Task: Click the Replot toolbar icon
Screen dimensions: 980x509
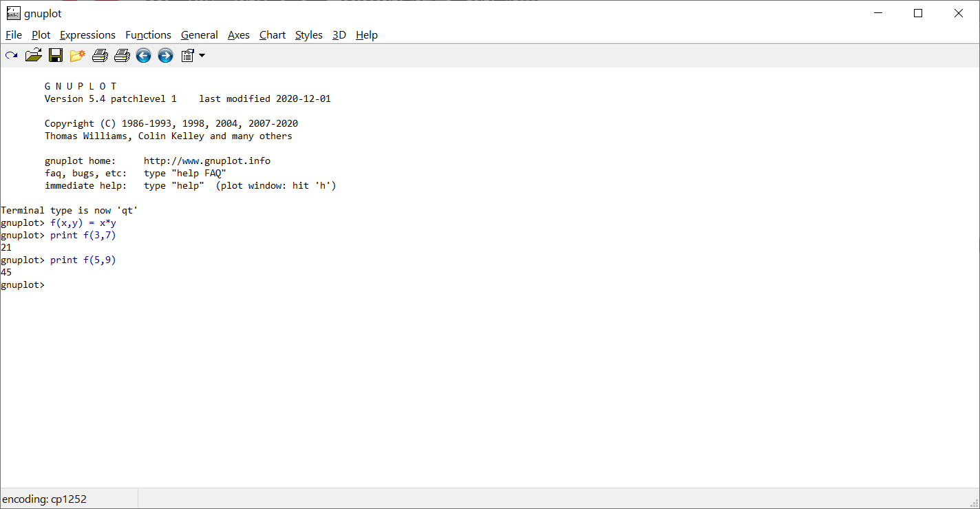Action: coord(12,56)
